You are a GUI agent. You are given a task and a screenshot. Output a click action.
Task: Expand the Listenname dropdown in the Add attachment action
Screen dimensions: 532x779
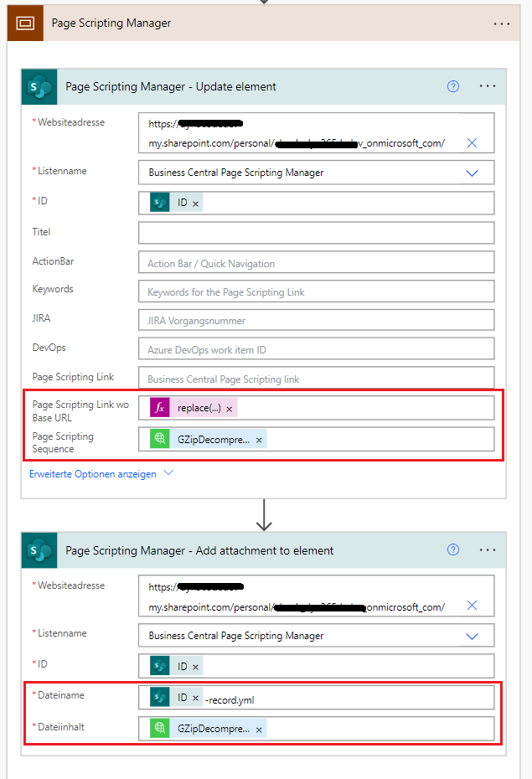(472, 637)
